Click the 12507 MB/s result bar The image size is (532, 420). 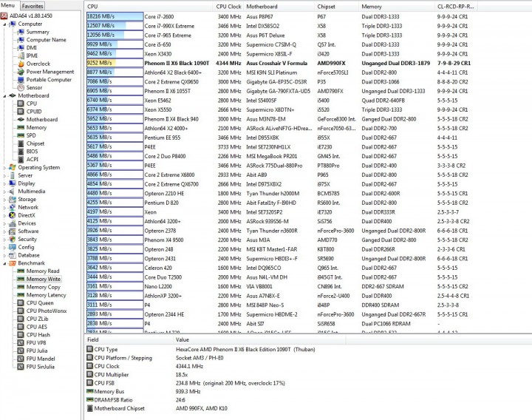click(115, 26)
